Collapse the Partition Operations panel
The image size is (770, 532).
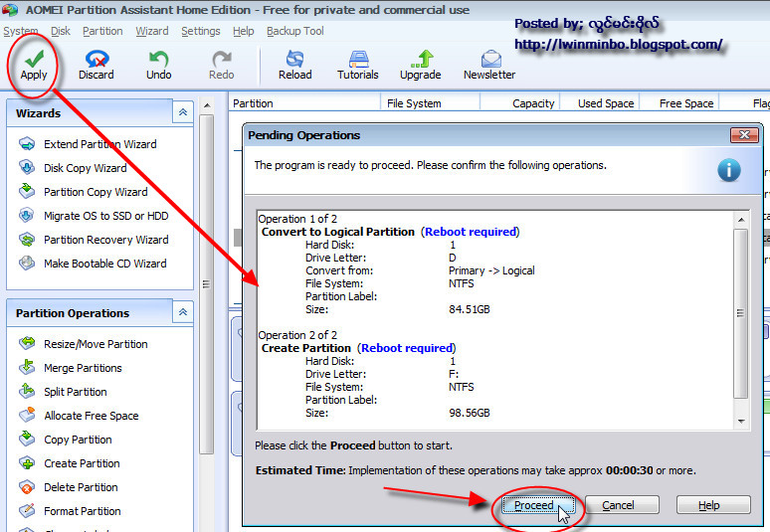(183, 312)
